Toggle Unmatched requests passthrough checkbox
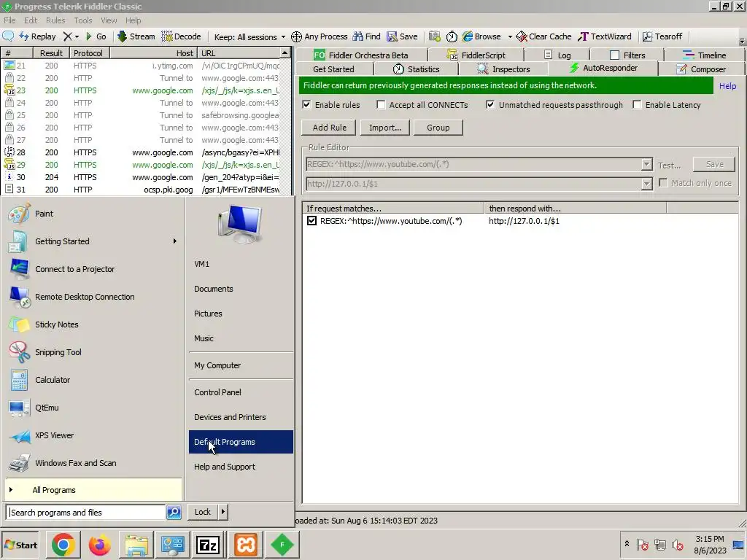This screenshot has width=747, height=560. click(490, 105)
